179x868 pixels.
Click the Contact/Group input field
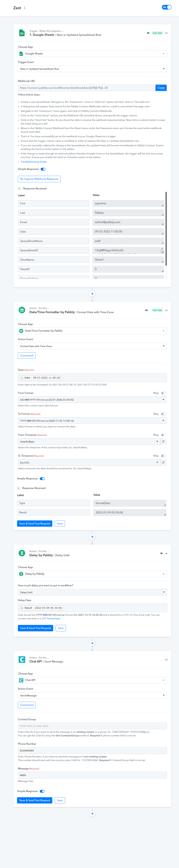tap(92, 726)
